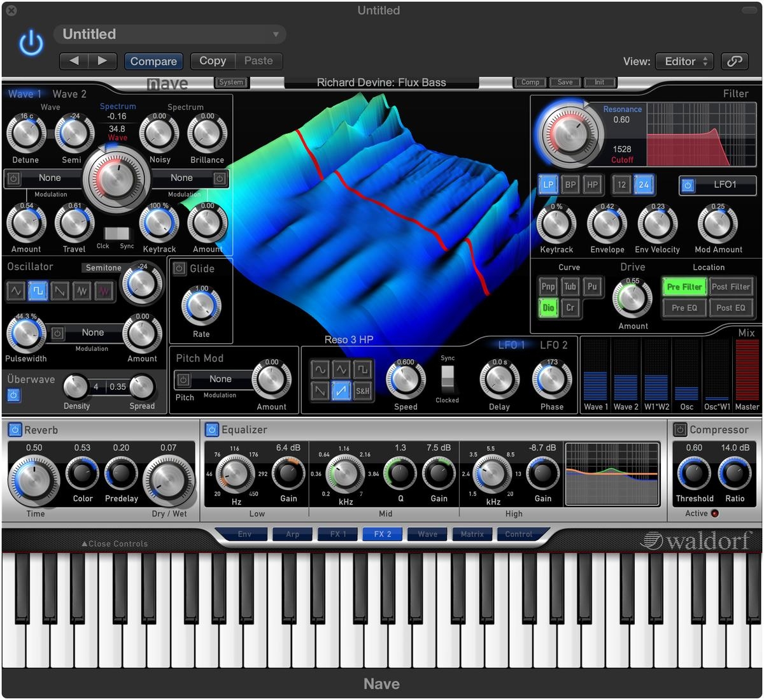
Task: Open the Matrix tab
Action: (x=472, y=534)
